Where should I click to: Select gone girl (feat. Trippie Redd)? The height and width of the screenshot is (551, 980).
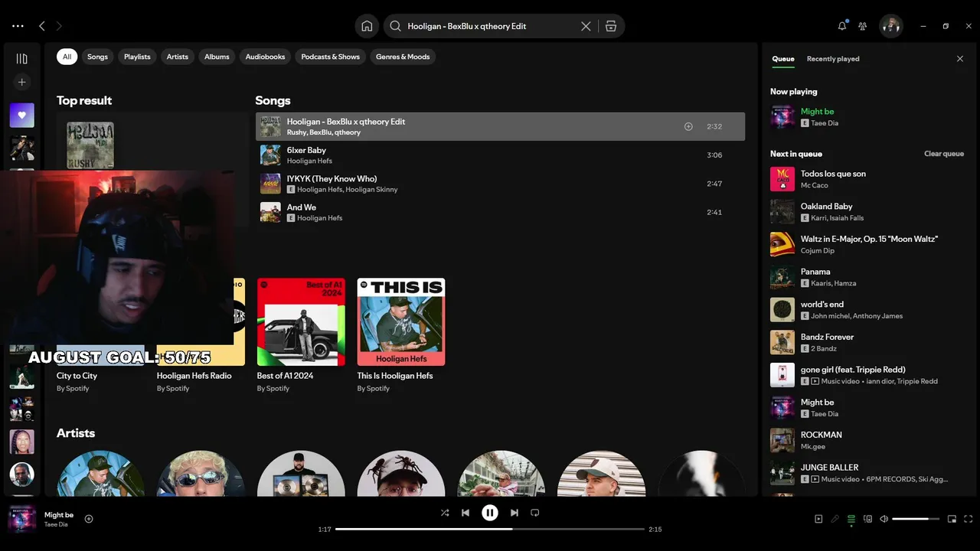[867, 375]
